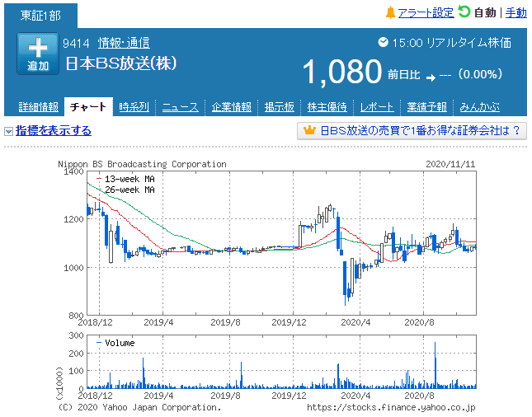The height and width of the screenshot is (417, 532).
Task: Click the Nippon BS Broadcasting Corporation chart title
Action: click(x=142, y=164)
